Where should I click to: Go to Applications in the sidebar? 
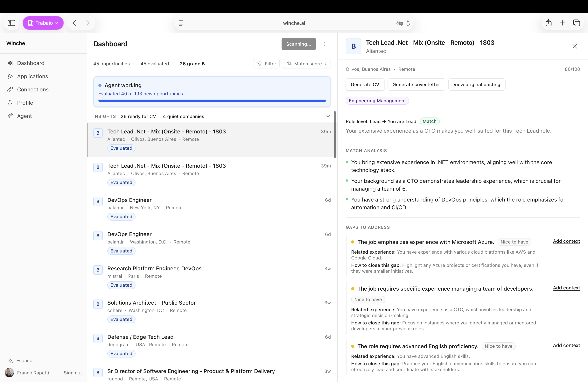[x=32, y=76]
